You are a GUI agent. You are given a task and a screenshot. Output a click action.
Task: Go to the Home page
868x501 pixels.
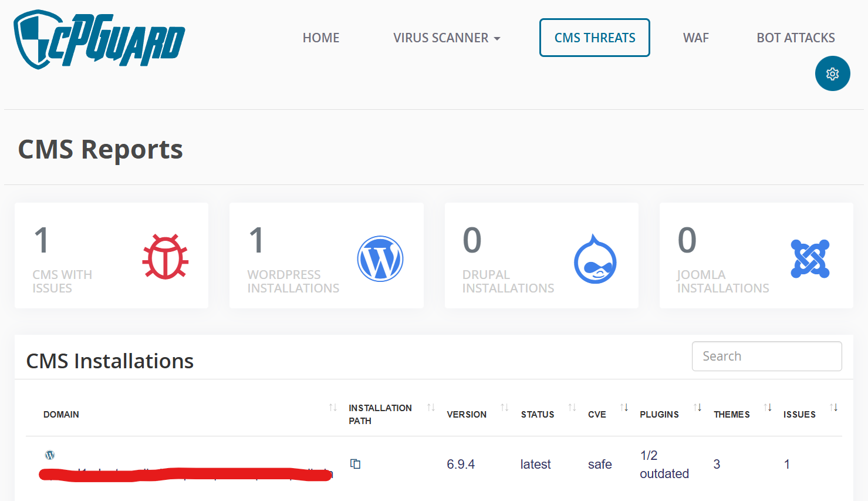point(321,38)
